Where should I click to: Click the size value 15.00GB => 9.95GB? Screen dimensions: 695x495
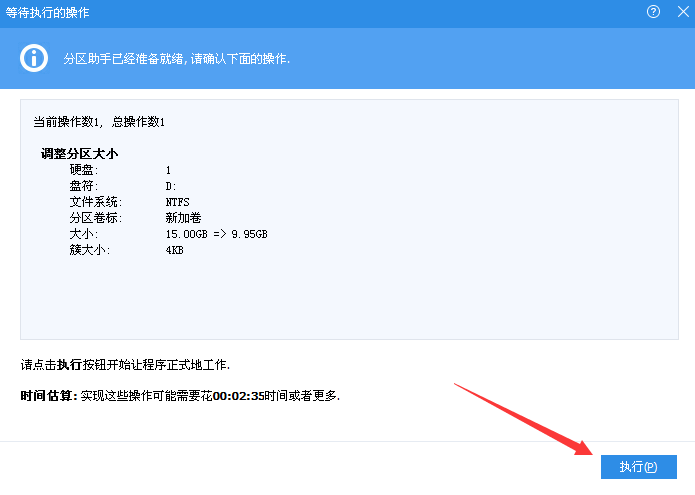click(x=216, y=234)
